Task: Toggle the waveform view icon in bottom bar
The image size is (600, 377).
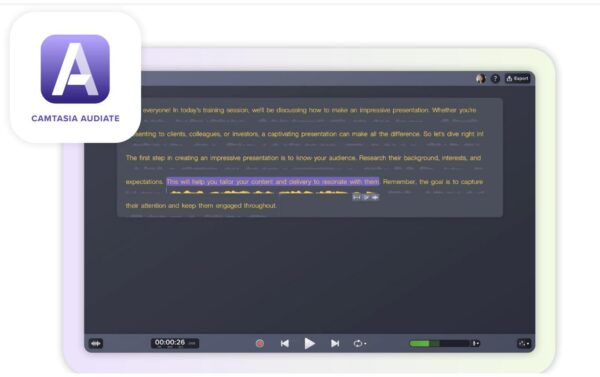Action: [96, 343]
